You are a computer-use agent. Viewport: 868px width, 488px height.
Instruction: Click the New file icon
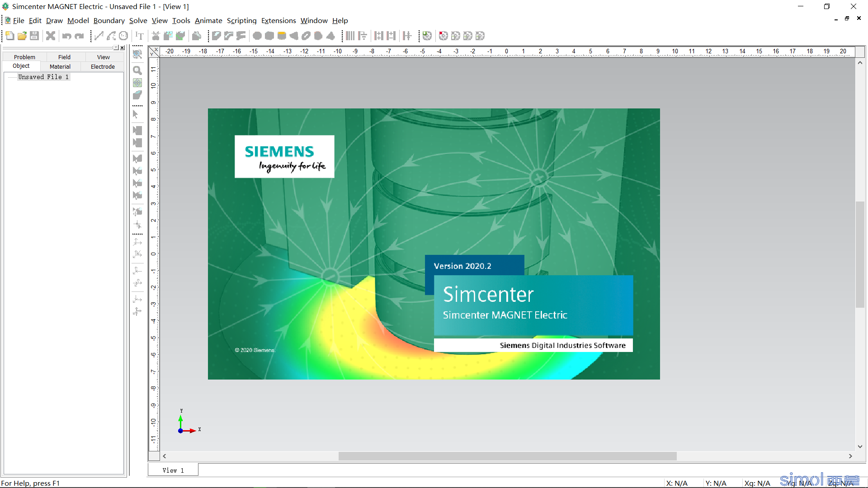[x=10, y=36]
